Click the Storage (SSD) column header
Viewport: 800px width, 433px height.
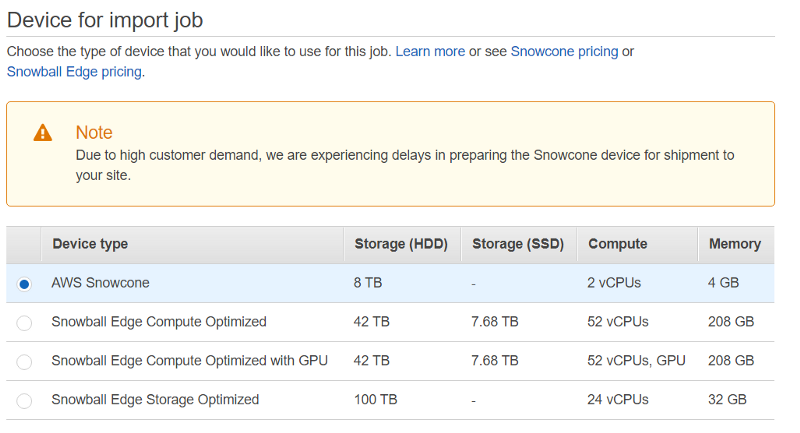click(519, 244)
